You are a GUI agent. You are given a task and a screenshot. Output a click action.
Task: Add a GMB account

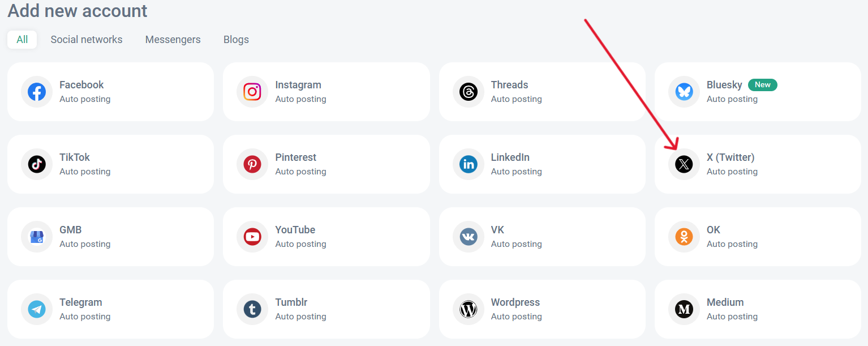tap(110, 237)
